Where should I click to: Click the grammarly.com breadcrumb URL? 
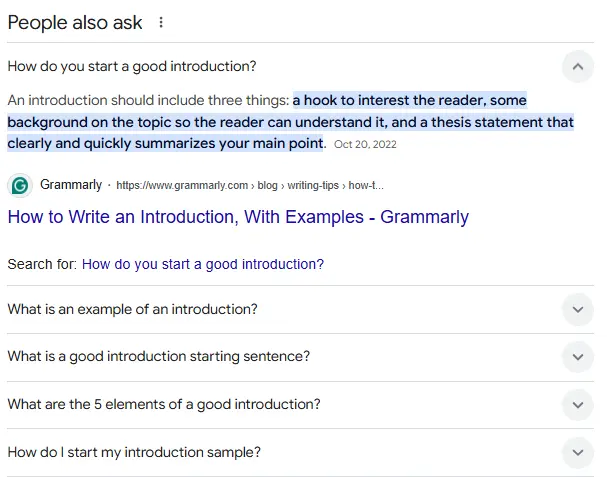(x=250, y=186)
